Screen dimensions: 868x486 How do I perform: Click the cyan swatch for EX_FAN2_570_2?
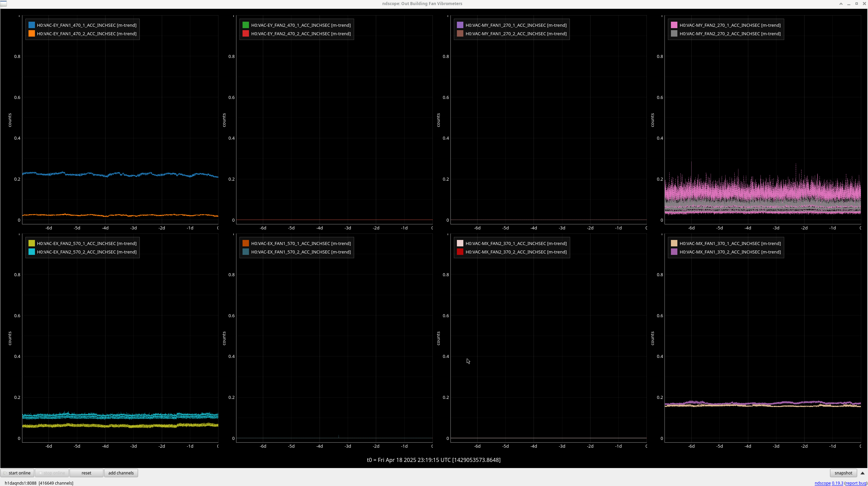[x=32, y=252]
